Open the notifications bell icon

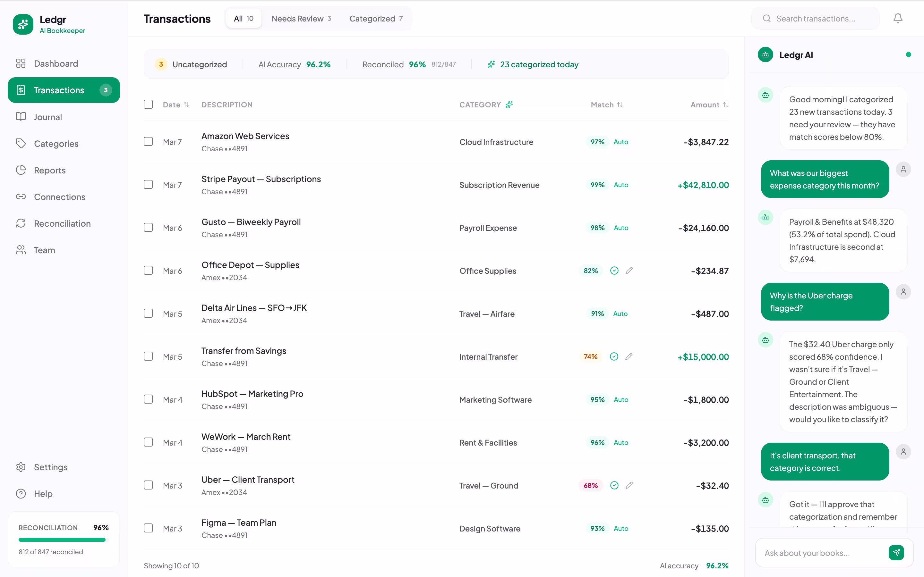[898, 18]
